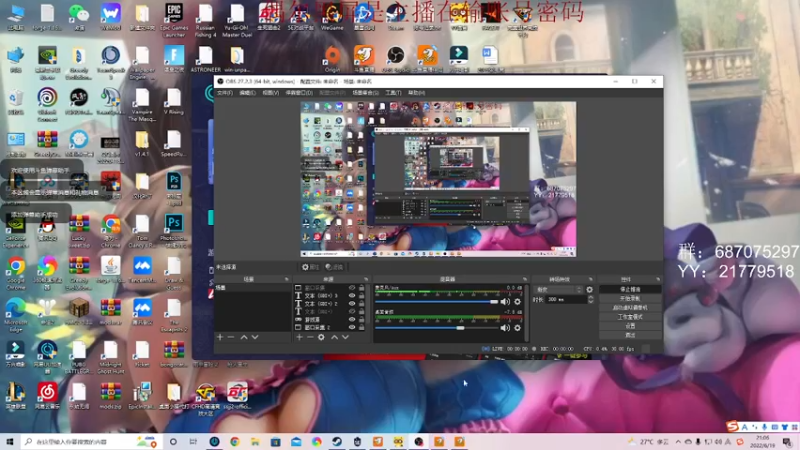Open the 停靠窗口(D) menu in OBS
Image resolution: width=800 pixels, height=450 pixels.
point(299,93)
